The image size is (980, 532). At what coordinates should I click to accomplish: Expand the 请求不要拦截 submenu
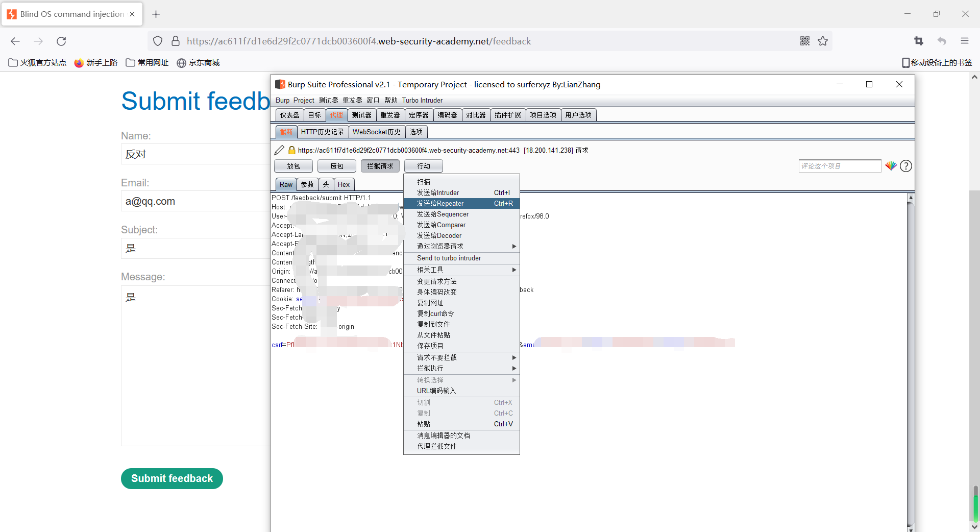461,357
